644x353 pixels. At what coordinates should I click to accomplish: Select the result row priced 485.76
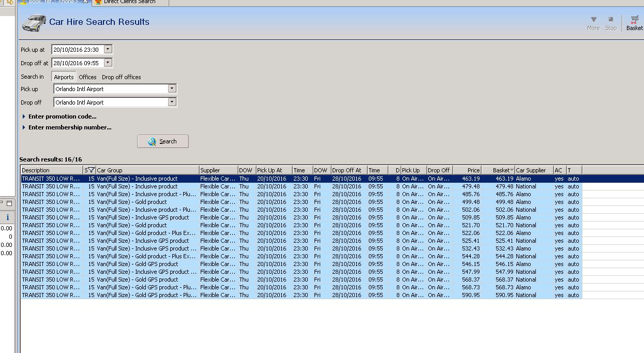click(x=301, y=194)
